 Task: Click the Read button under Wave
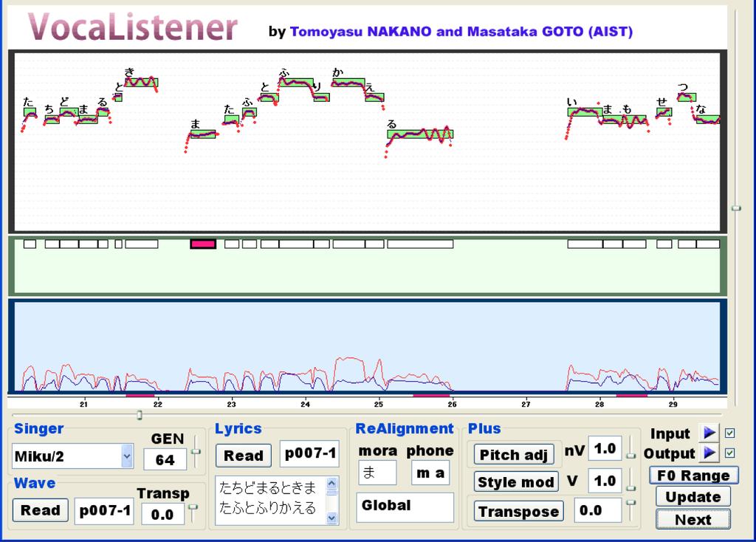pyautogui.click(x=41, y=510)
